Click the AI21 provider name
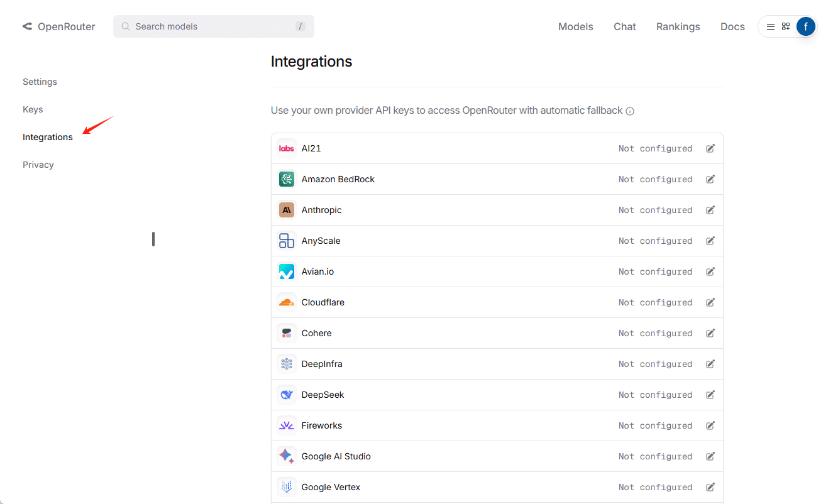Image resolution: width=833 pixels, height=504 pixels. coord(311,148)
